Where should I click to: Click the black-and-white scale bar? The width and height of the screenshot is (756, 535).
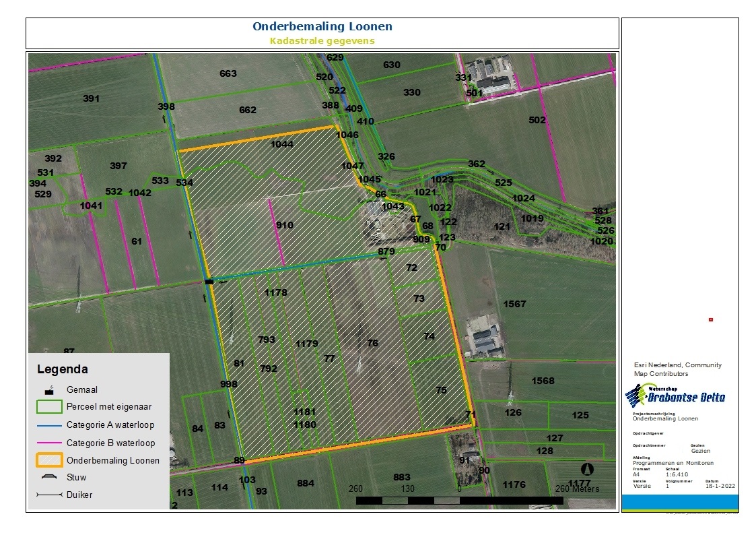pyautogui.click(x=459, y=501)
